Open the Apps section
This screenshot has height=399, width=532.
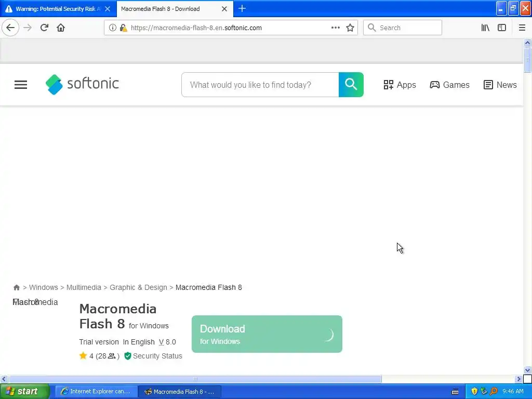coord(400,85)
